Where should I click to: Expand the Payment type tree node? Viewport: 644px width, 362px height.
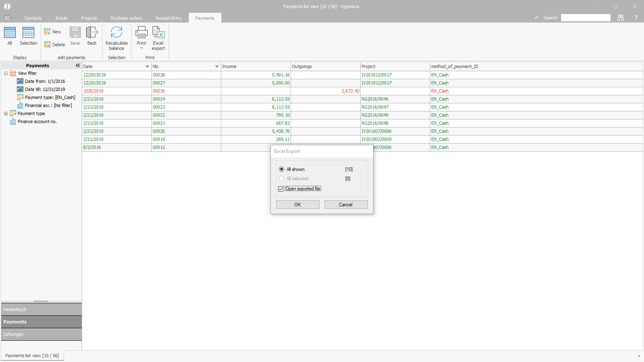coord(6,113)
